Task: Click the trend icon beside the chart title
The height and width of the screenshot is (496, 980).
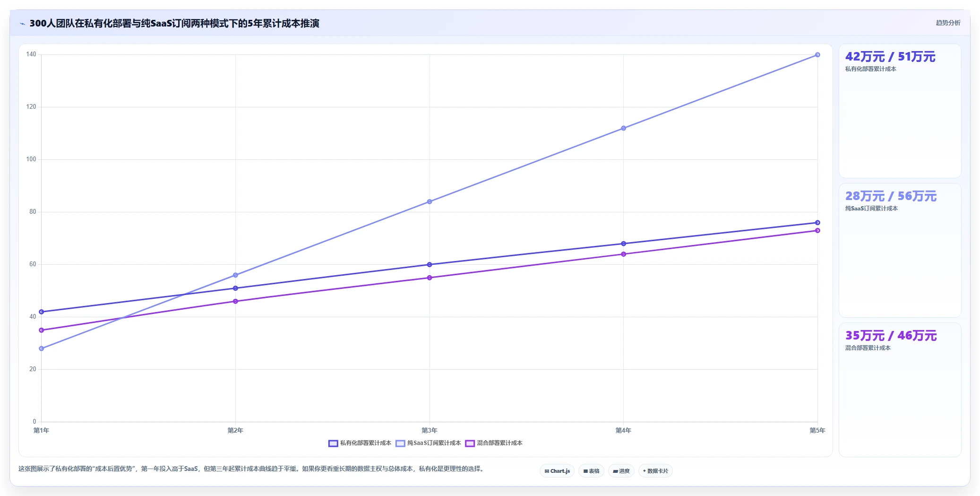Action: (22, 24)
